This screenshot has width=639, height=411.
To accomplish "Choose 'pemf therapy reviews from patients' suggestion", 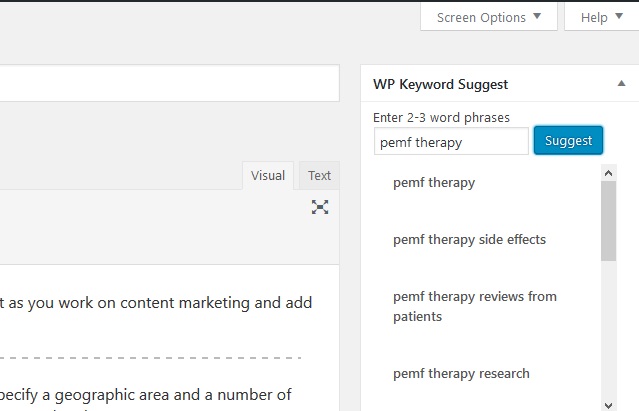I will [475, 306].
